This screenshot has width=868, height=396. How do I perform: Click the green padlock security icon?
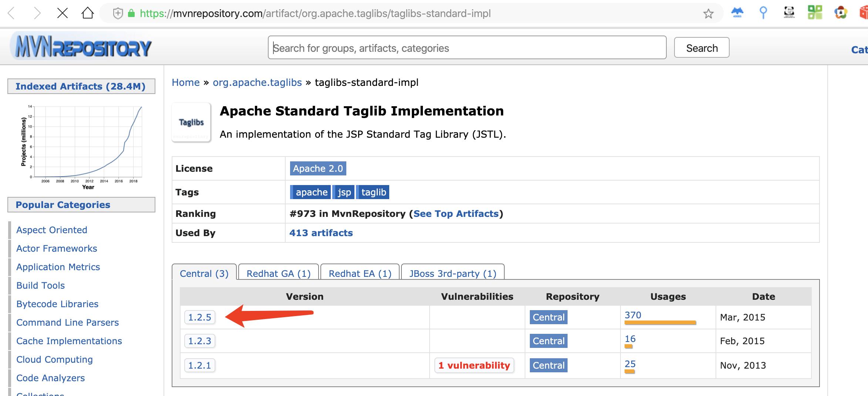point(131,14)
